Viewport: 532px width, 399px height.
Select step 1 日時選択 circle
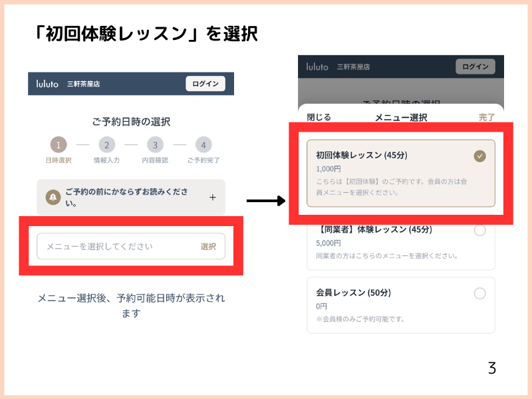click(59, 145)
